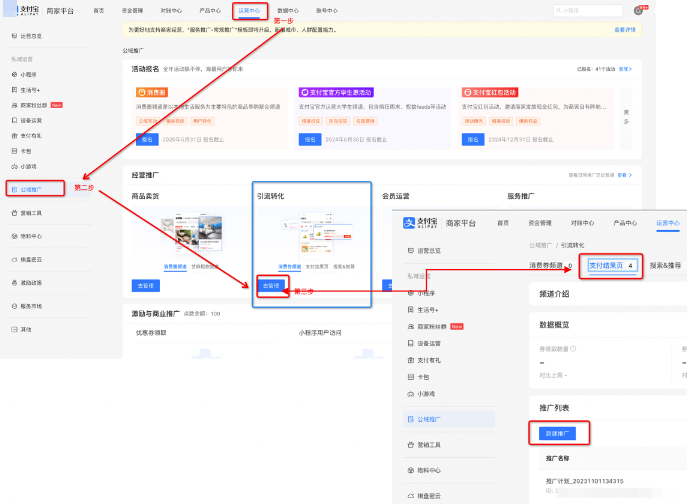This screenshot has height=504, width=687.
Task: Click 报名 button on 消费圈 card
Action: pyautogui.click(x=147, y=139)
